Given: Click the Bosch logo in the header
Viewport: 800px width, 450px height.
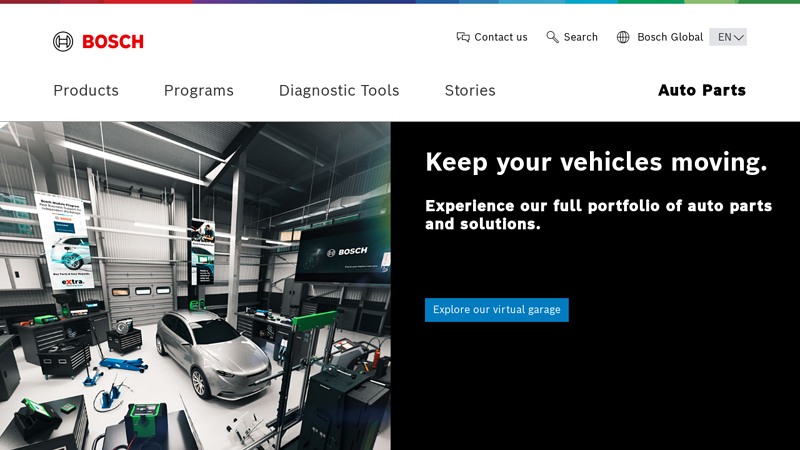Looking at the screenshot, I should pos(98,41).
